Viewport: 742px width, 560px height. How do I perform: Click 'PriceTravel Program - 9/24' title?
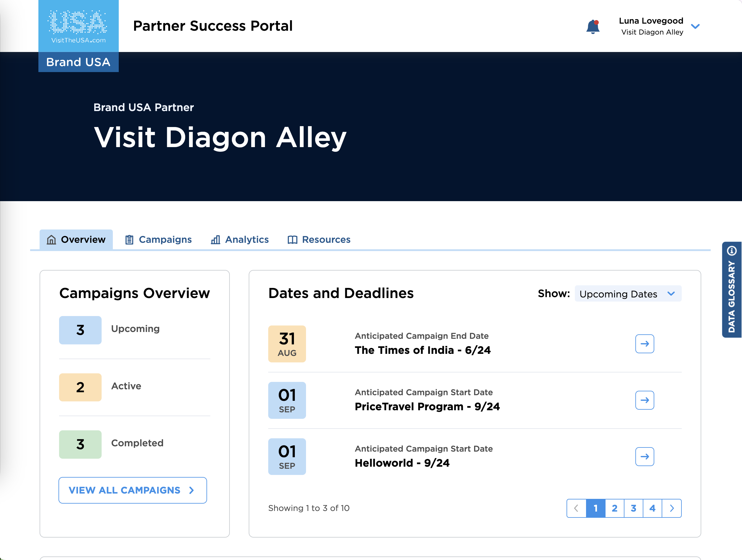tap(427, 406)
